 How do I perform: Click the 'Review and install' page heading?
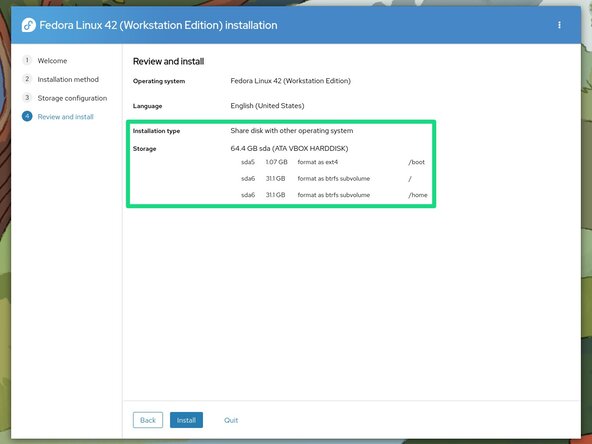pos(168,61)
